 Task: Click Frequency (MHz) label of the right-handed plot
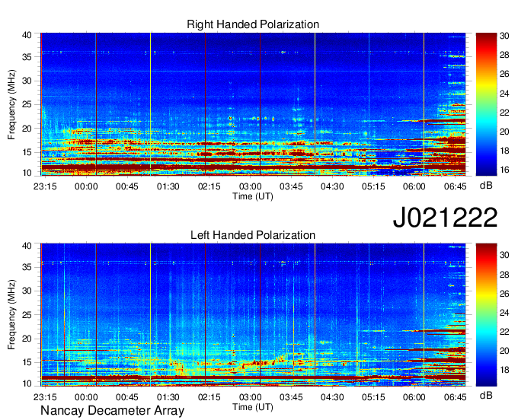[11, 104]
